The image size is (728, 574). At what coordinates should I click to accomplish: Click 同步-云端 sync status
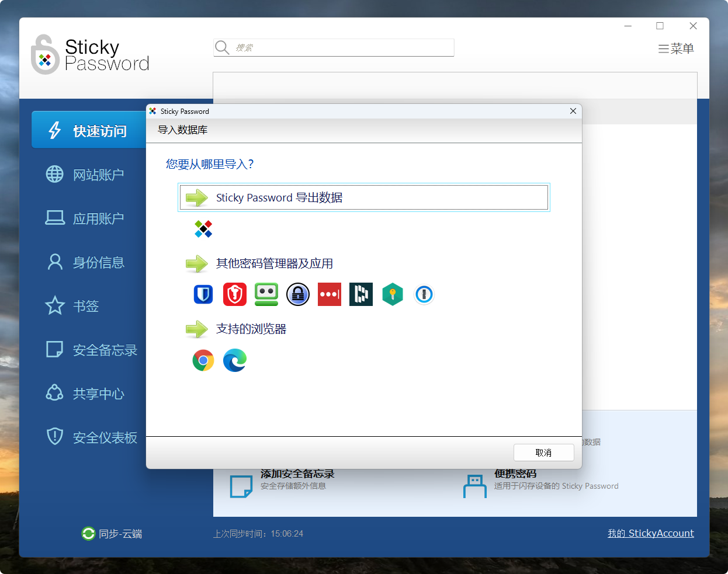(112, 533)
